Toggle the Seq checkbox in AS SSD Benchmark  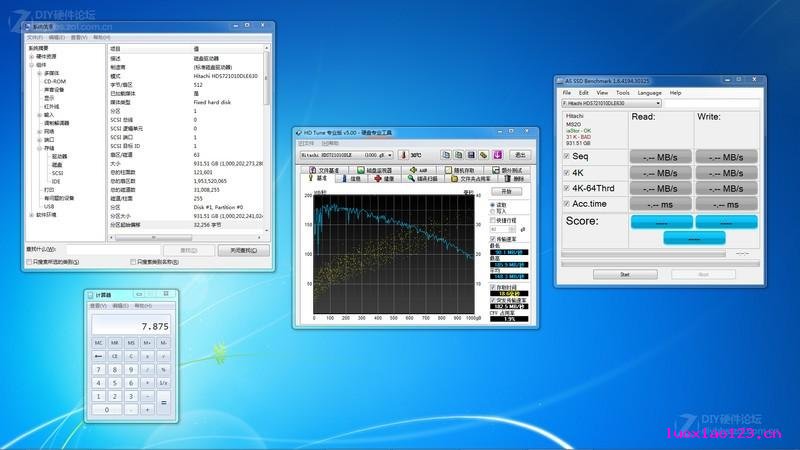coord(566,156)
